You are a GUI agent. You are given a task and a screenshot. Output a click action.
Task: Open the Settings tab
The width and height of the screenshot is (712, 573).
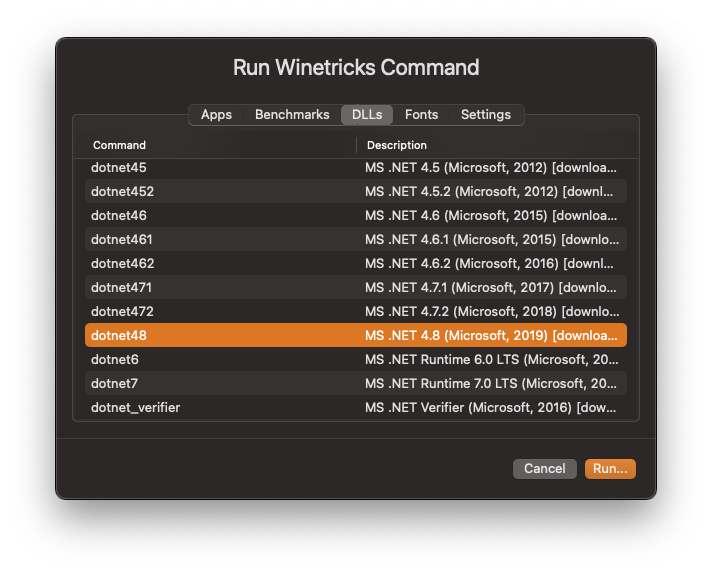pos(485,115)
